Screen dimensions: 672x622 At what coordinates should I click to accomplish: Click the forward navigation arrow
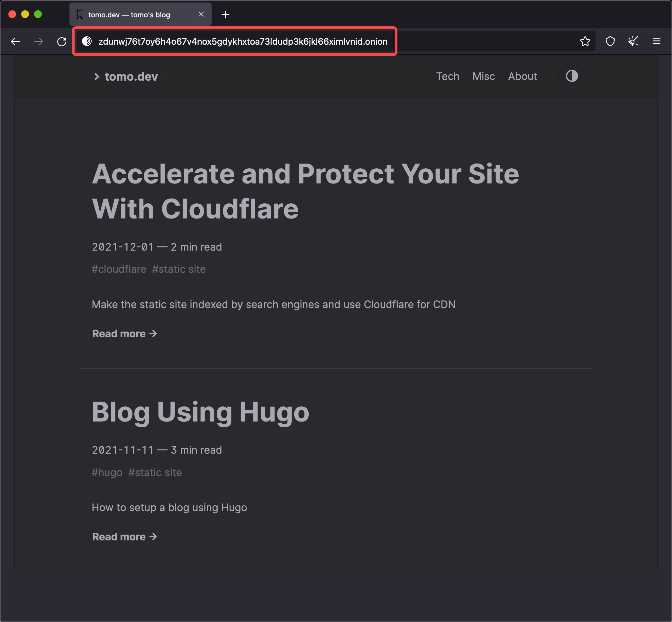(x=39, y=41)
